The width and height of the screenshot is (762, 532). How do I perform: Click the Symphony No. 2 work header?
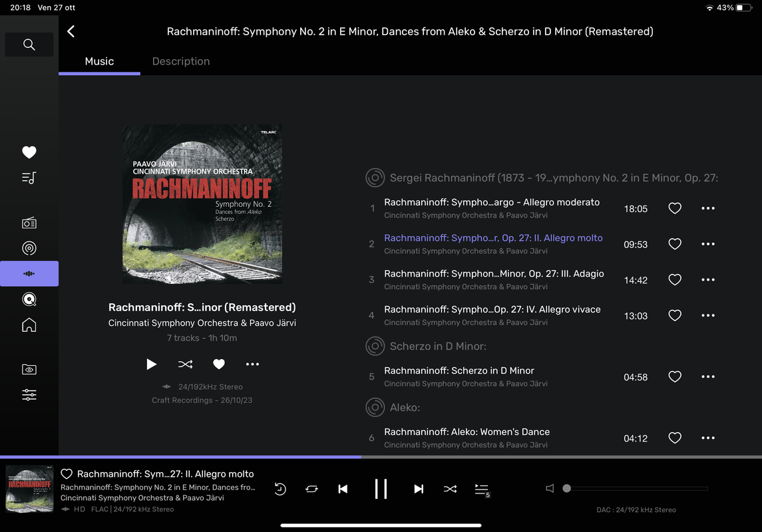pyautogui.click(x=541, y=178)
